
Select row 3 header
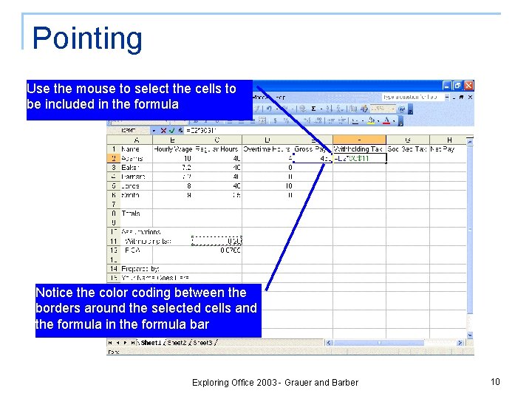113,167
